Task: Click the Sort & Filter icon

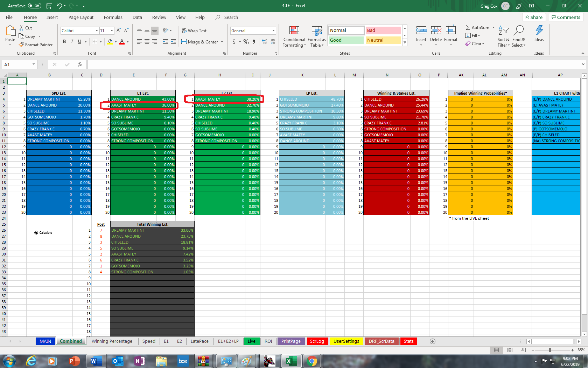Action: [503, 36]
